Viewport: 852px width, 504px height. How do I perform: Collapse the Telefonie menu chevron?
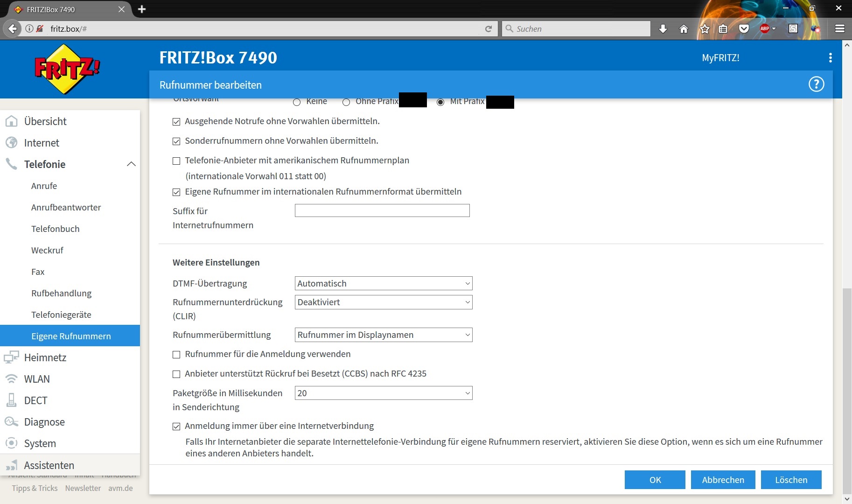click(x=131, y=164)
